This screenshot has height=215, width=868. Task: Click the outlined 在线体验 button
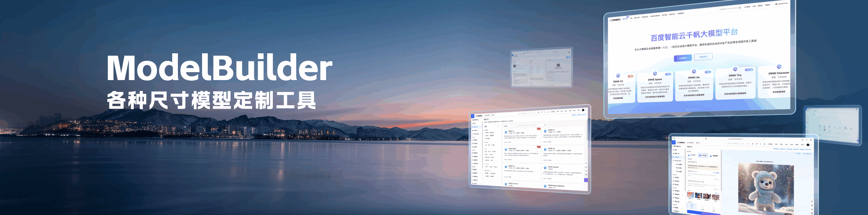coord(703,57)
